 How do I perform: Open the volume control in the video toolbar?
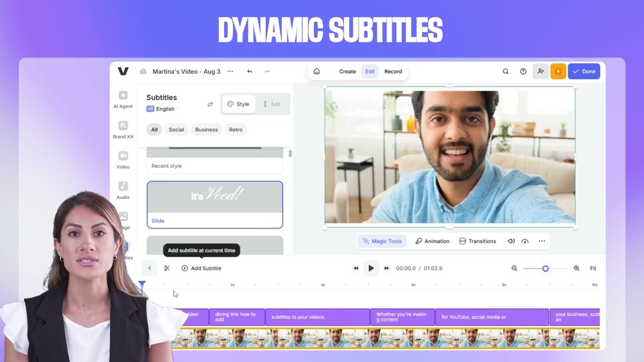(x=511, y=241)
